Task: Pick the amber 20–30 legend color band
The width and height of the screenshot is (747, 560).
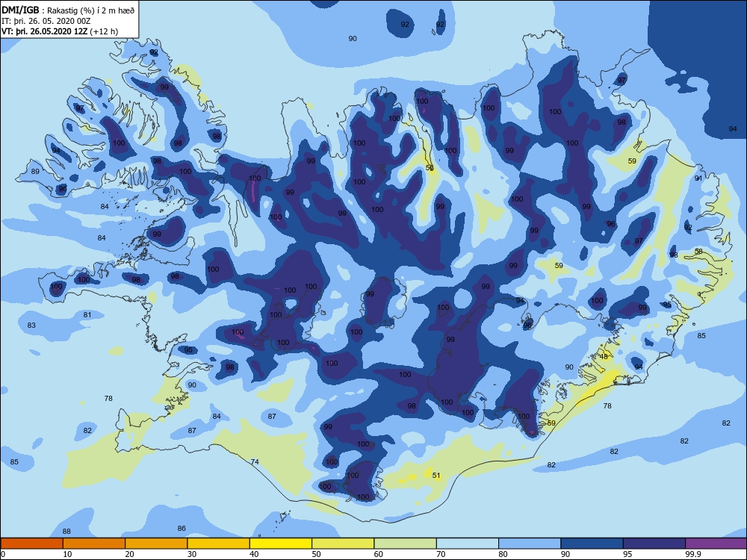Action: [x=156, y=544]
